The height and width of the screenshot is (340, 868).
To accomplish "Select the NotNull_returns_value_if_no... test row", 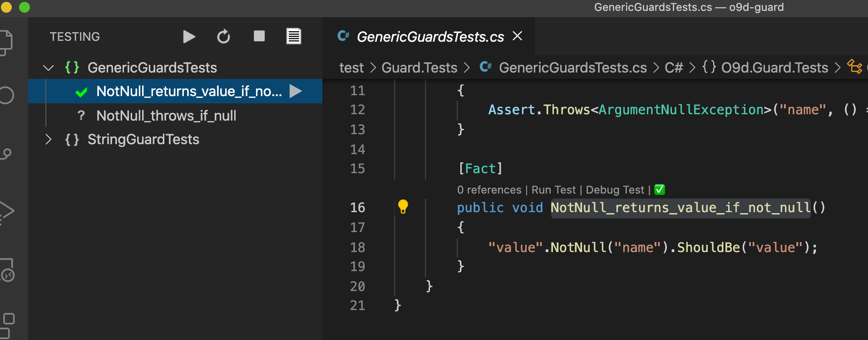I will (x=175, y=91).
